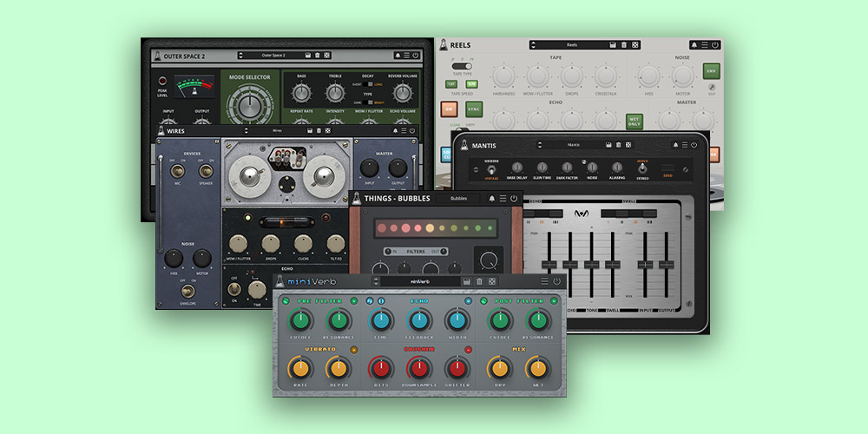Viewport: 868px width, 434px height.
Task: Toggle the Mic device switch in Wires
Action: click(x=177, y=173)
